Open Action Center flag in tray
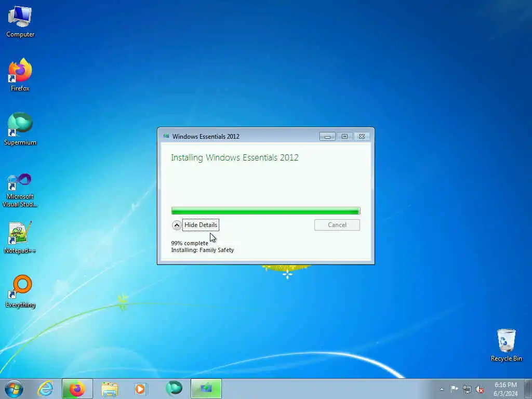Viewport: 532px width, 399px height. pos(454,389)
